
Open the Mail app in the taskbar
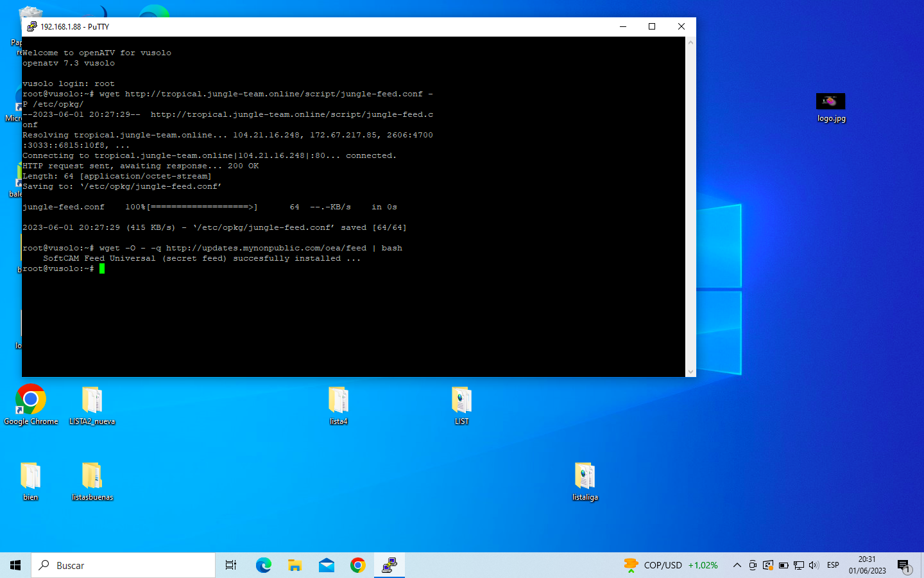326,565
